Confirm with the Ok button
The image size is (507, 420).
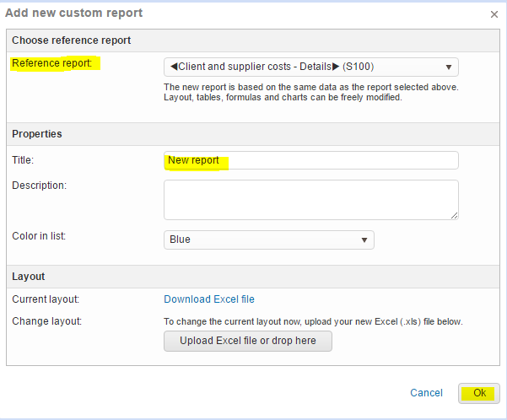pos(479,393)
